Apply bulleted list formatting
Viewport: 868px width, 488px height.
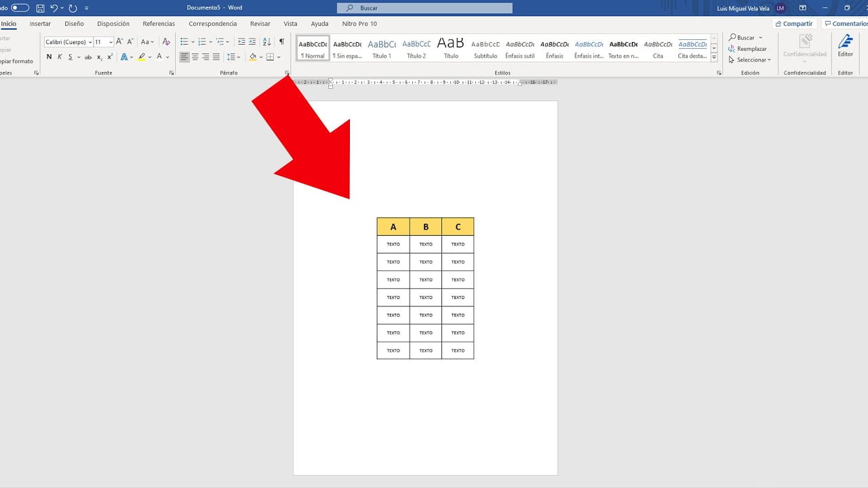pyautogui.click(x=184, y=42)
